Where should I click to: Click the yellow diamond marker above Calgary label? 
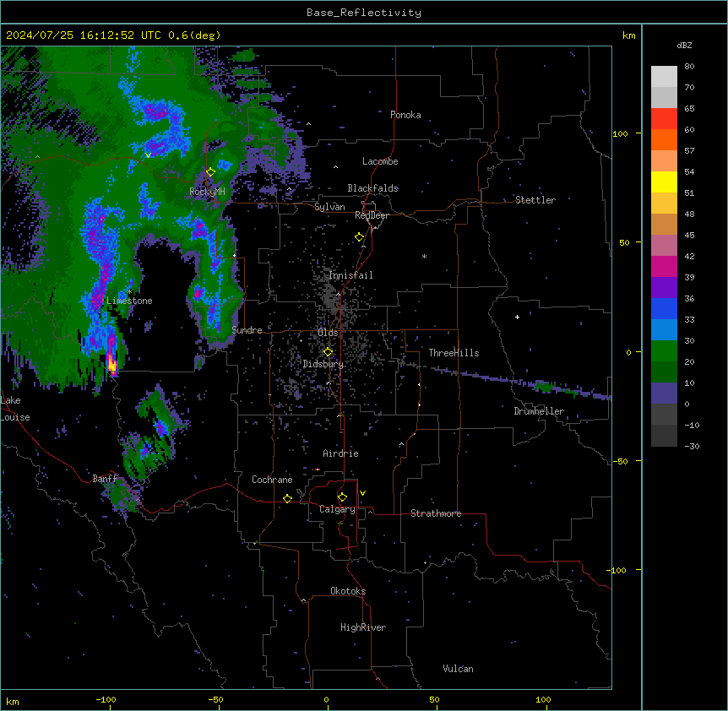tap(342, 497)
